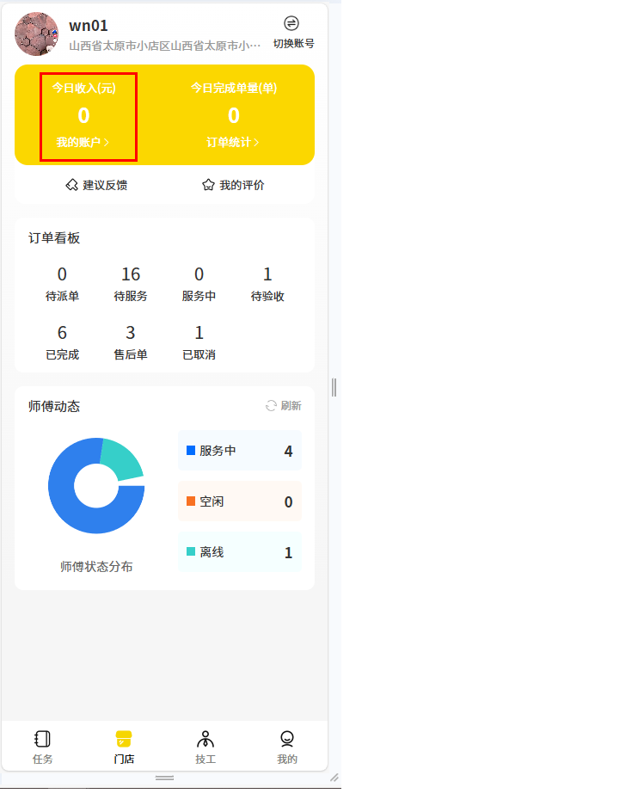Click the star icon for 我的评价
Viewport: 644px width, 812px height.
coord(208,185)
